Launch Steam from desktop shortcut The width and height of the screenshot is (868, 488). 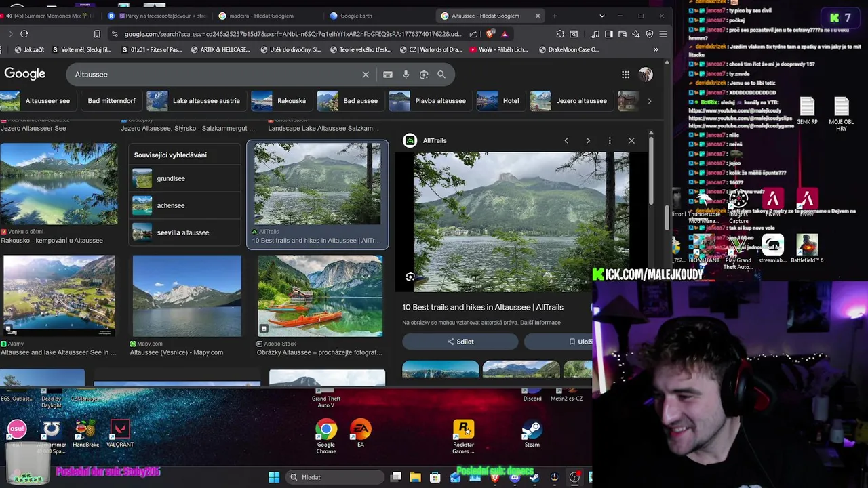click(532, 434)
